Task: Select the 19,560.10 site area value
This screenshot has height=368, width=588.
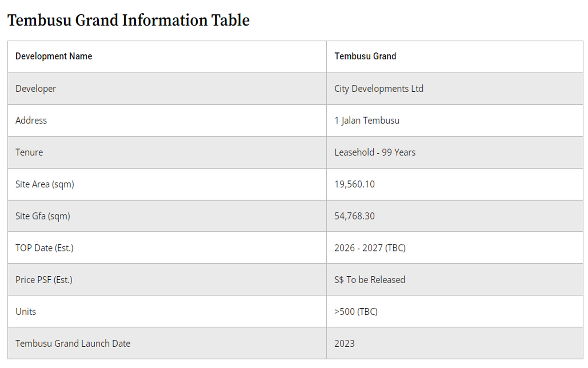Action: (x=354, y=184)
